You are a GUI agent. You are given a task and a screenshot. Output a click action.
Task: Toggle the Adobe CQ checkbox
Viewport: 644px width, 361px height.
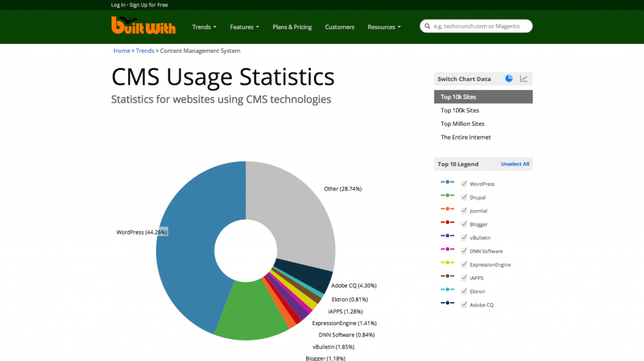pyautogui.click(x=464, y=304)
